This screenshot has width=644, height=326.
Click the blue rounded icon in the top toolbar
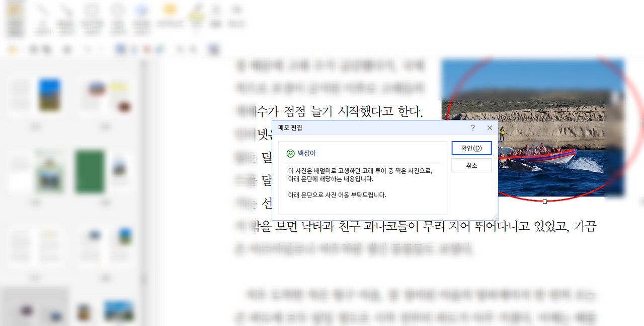pos(142,9)
